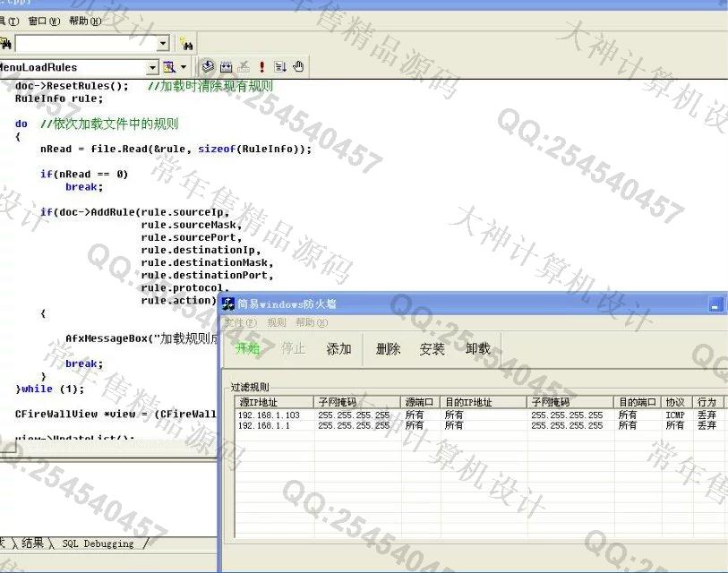Click the Stop Build icon

(x=244, y=67)
